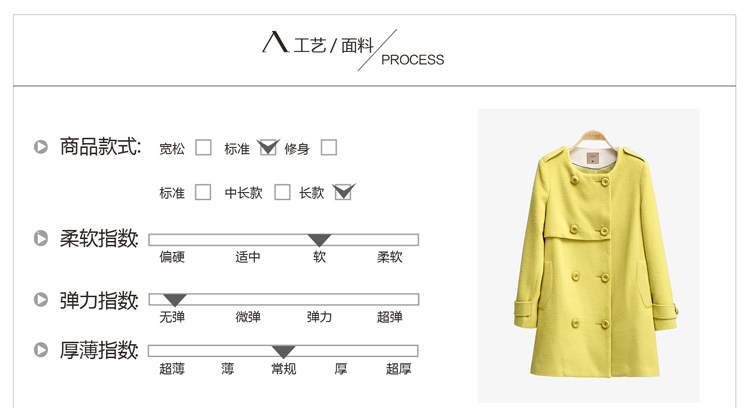Click the bullet icon beside 弹力指数
This screenshot has width=750, height=408.
41,300
